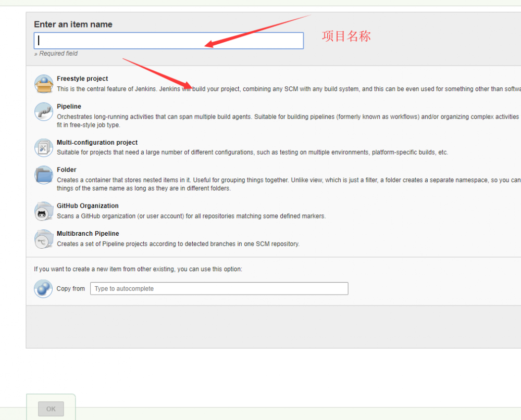Click the item name input box
The width and height of the screenshot is (521, 420).
pyautogui.click(x=169, y=40)
